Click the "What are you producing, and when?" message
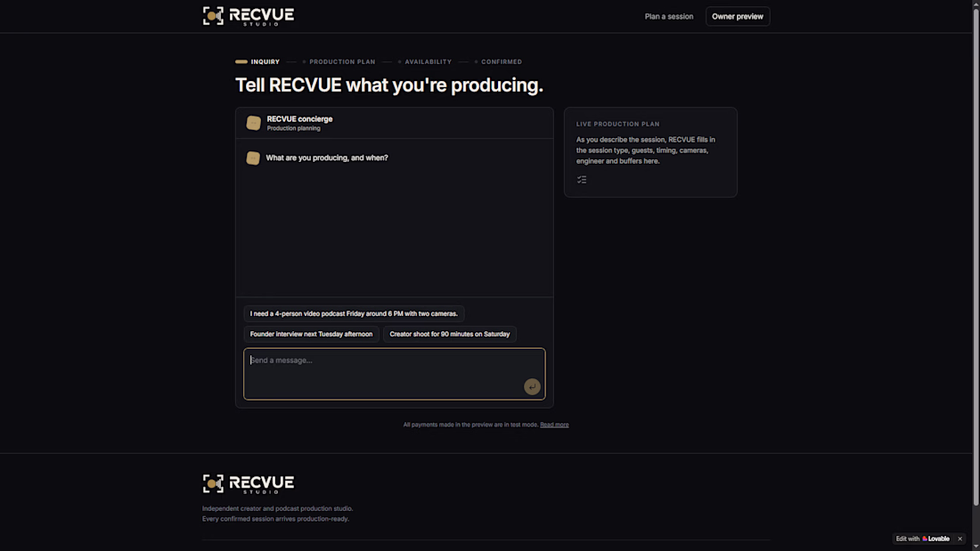The image size is (980, 551). [x=327, y=158]
